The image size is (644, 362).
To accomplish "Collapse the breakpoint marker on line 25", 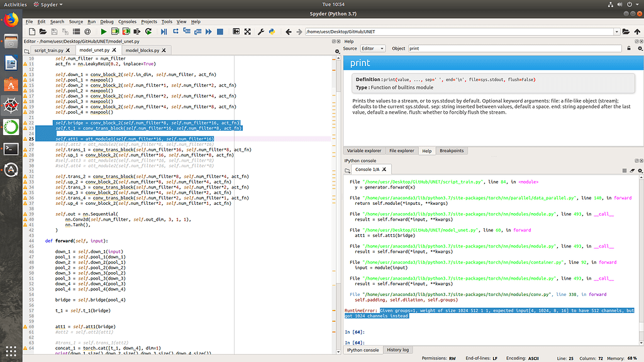I will click(25, 139).
